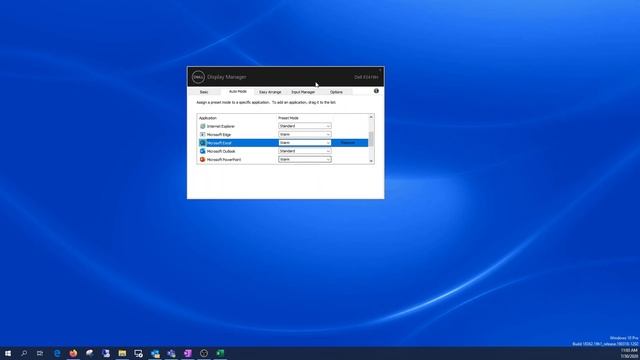This screenshot has height=360, width=640.
Task: Click Remove button in the Excel row
Action: pyautogui.click(x=348, y=143)
